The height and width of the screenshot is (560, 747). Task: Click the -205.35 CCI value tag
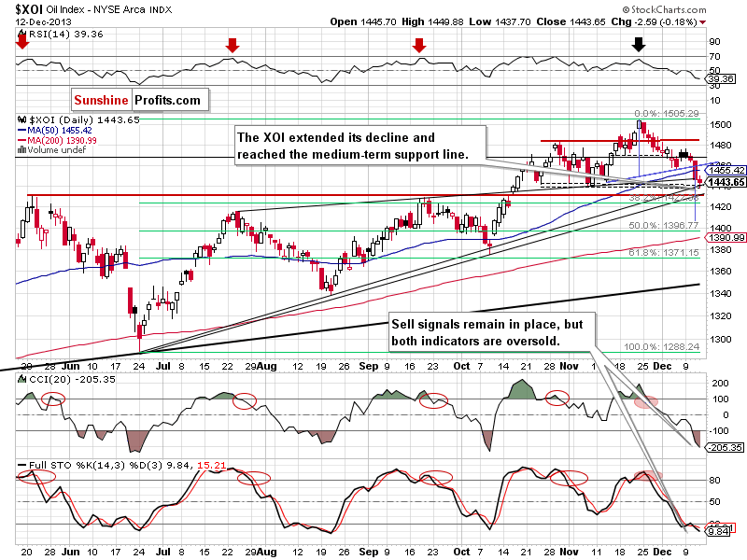[725, 448]
